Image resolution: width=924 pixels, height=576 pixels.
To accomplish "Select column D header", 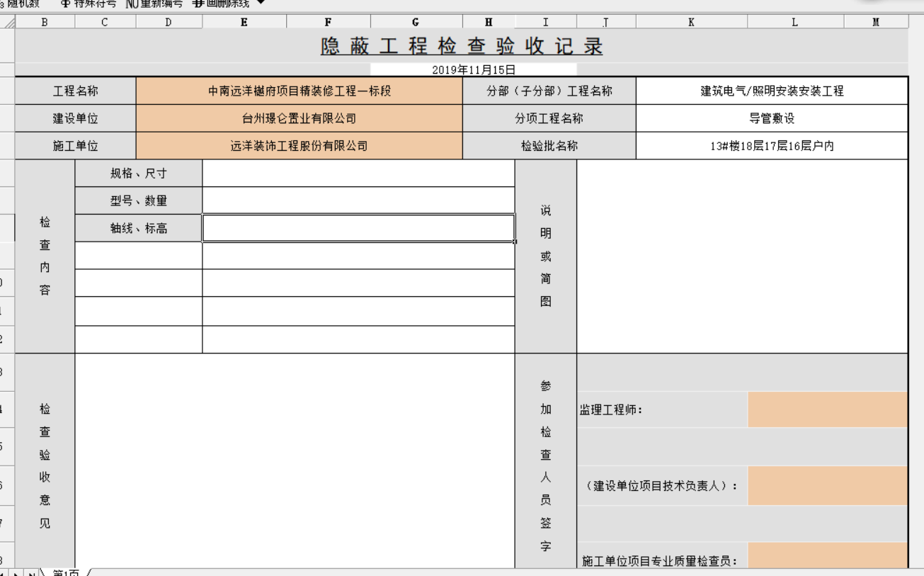I will pyautogui.click(x=169, y=22).
